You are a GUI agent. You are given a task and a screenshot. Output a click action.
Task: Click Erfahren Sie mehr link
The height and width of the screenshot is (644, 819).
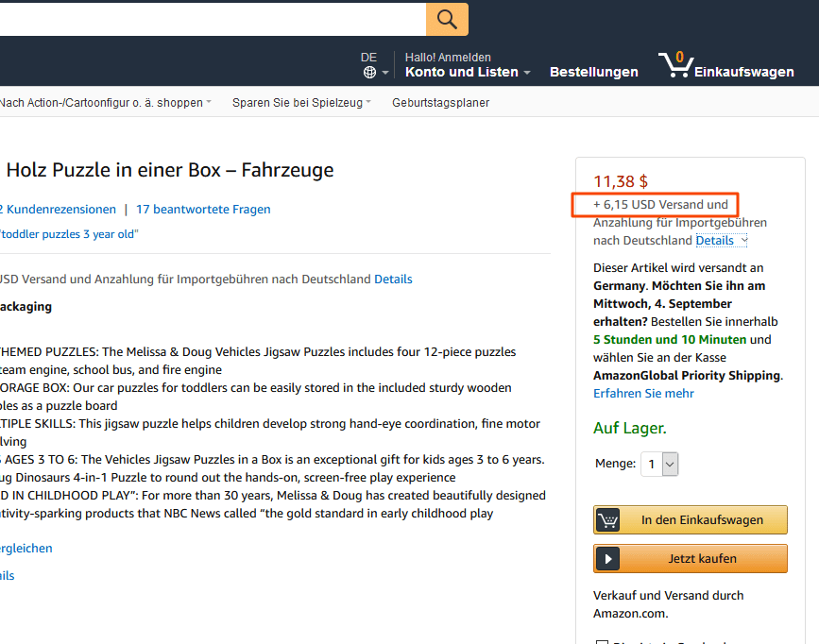pos(643,394)
